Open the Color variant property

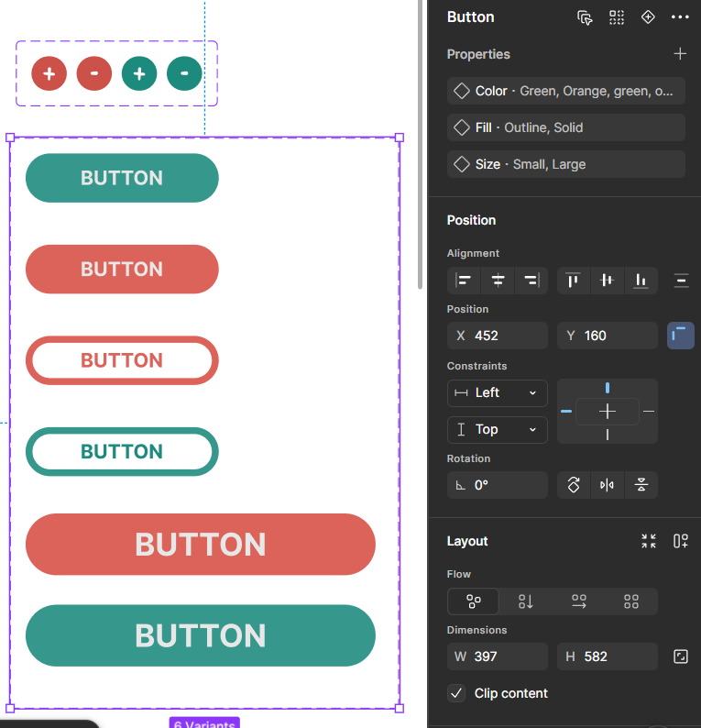click(x=566, y=91)
